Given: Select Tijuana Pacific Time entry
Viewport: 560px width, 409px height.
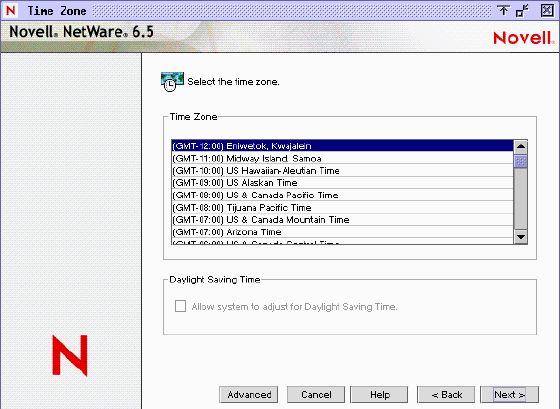Looking at the screenshot, I should point(342,207).
